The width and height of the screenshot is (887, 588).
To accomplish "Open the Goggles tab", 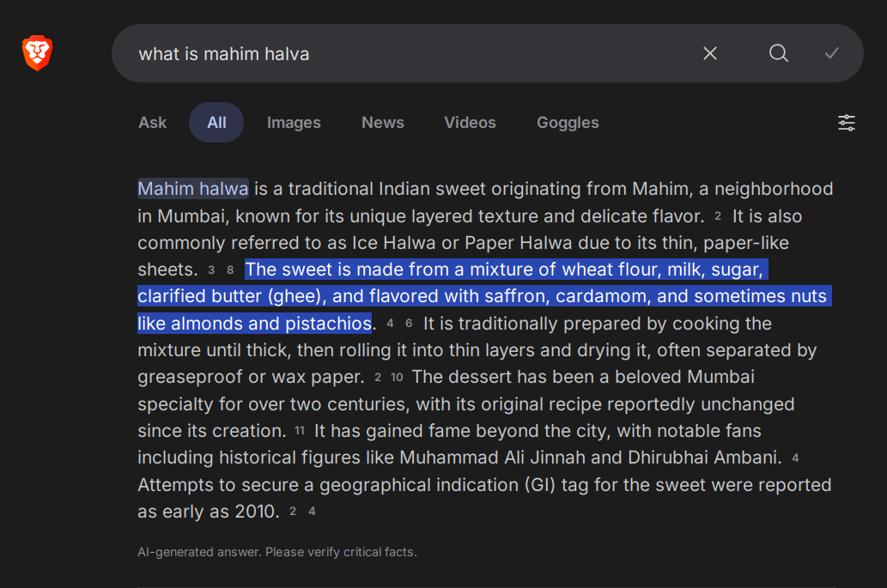I will point(568,123).
